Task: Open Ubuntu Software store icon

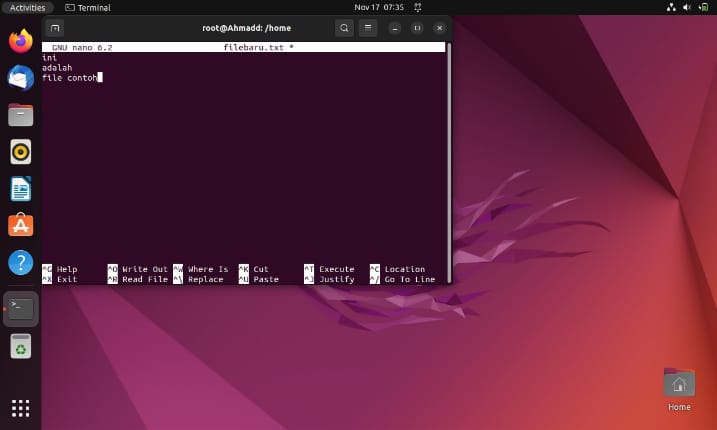Action: (21, 225)
